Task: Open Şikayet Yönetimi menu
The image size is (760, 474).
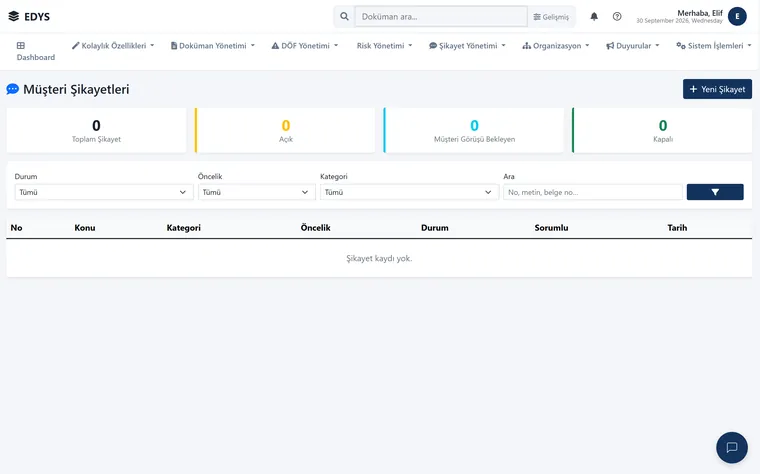Action: point(467,46)
